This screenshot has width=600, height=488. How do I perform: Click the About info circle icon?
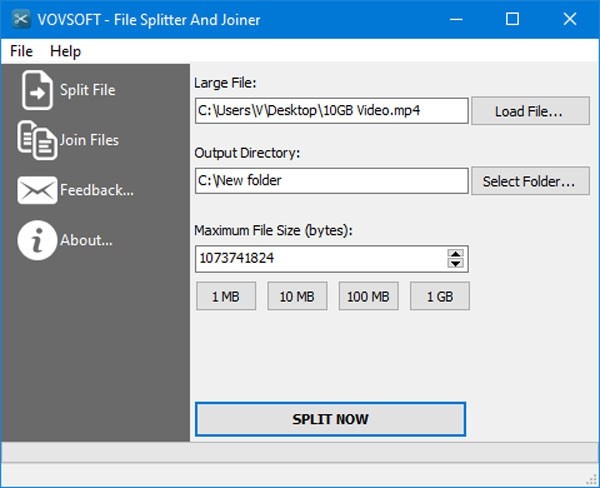tap(37, 240)
